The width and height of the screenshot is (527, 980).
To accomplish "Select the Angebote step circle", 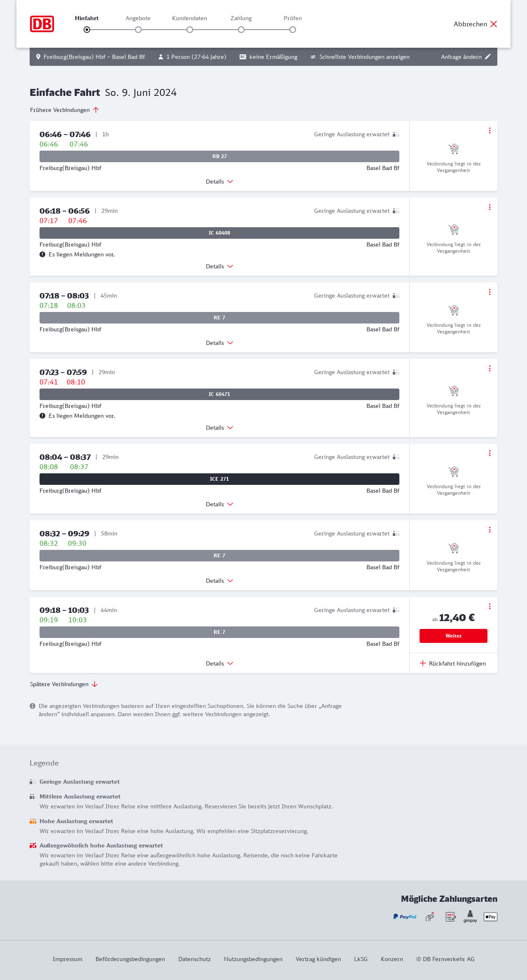I will pos(138,30).
